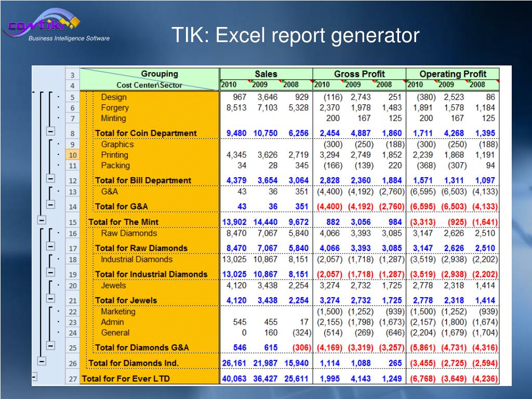
Task: Click the Cost Center\Sector header label
Action: (149, 85)
